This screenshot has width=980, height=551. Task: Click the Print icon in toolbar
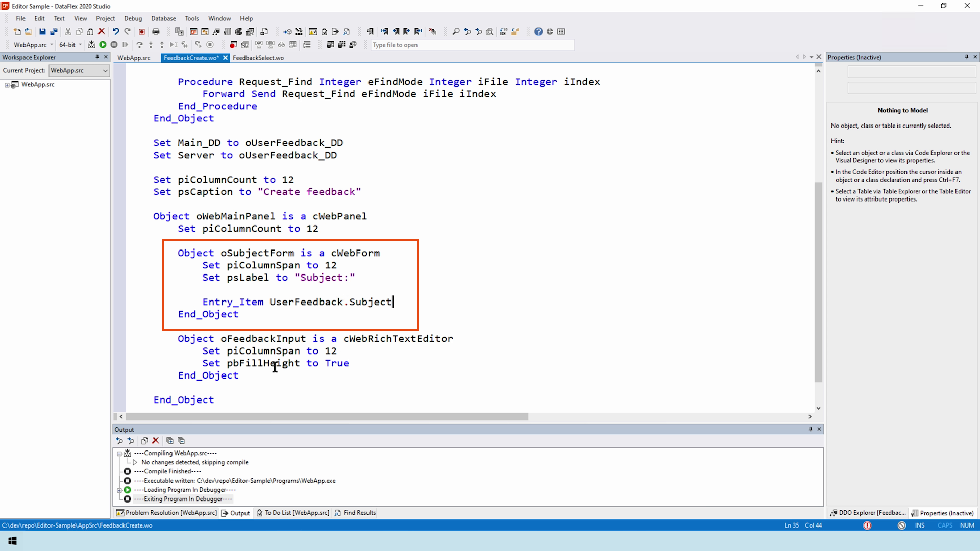click(x=156, y=32)
